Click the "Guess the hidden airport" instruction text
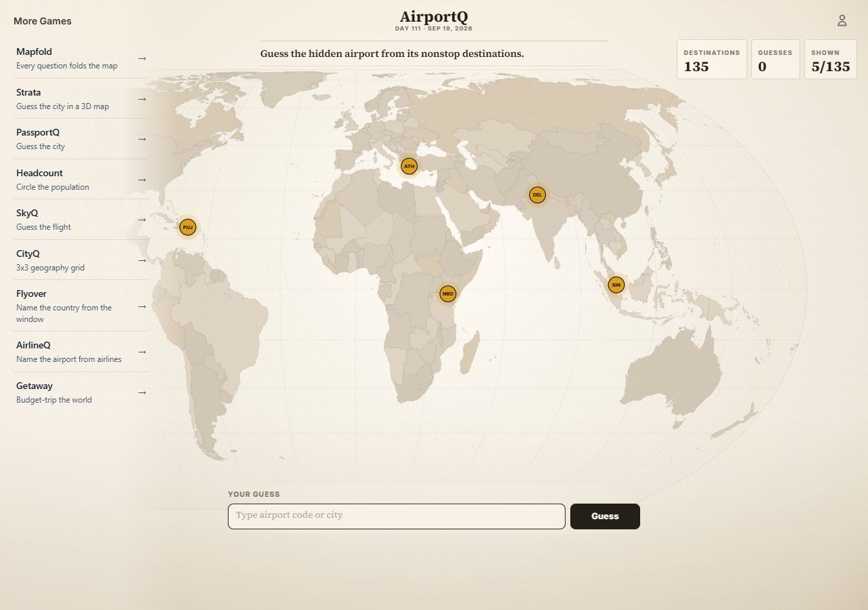The height and width of the screenshot is (610, 868). [392, 54]
